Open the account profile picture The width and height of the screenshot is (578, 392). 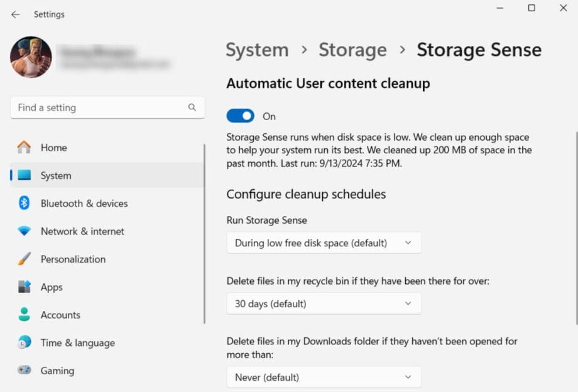pyautogui.click(x=31, y=57)
